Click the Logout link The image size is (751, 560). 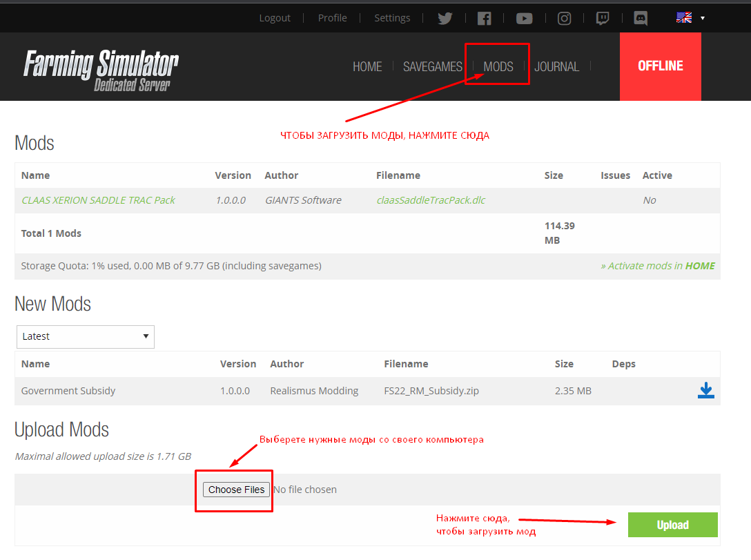tap(275, 18)
